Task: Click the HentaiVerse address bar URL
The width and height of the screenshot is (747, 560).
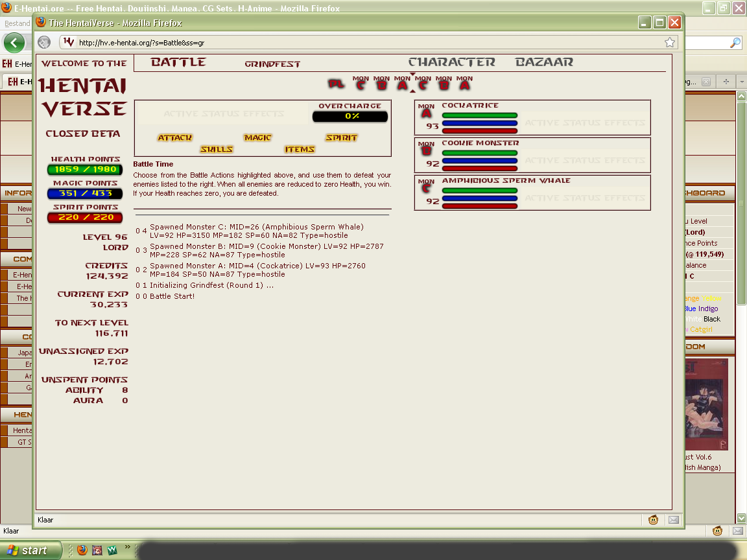Action: click(x=141, y=43)
